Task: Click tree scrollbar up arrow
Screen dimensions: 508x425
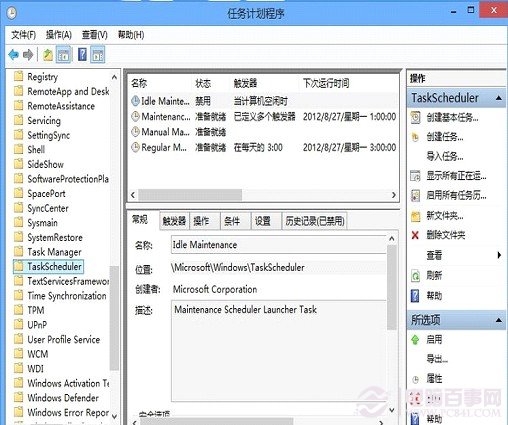Action: 114,77
